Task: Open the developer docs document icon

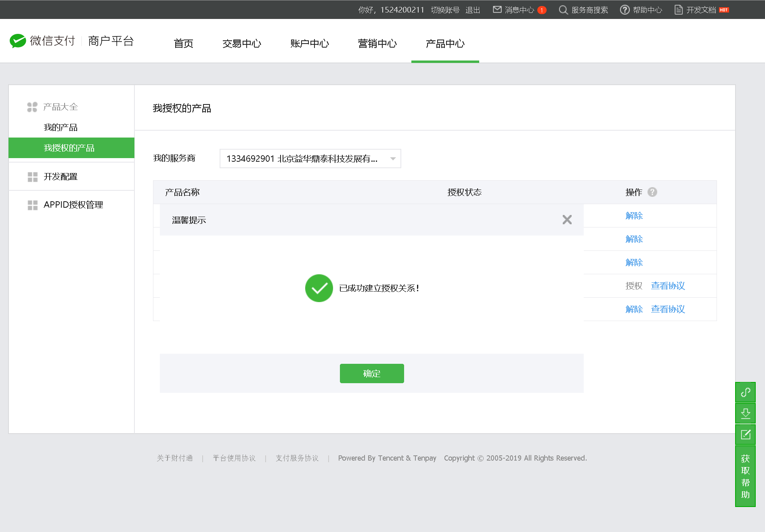Action: click(679, 10)
